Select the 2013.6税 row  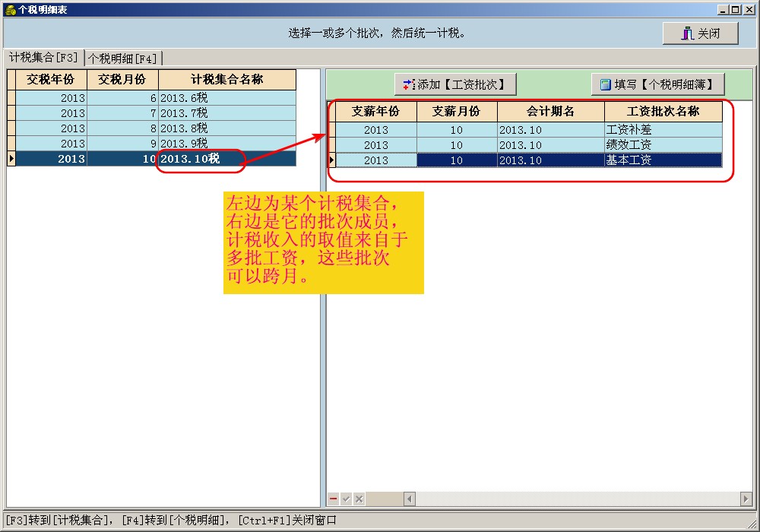227,98
